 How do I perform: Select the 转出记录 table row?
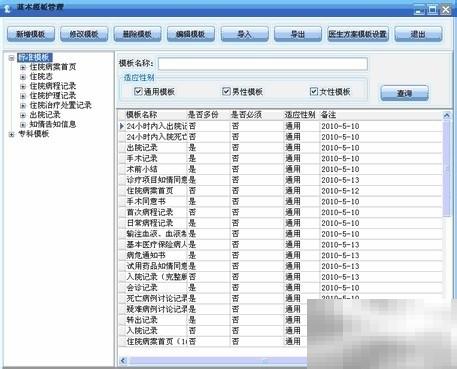click(213, 320)
